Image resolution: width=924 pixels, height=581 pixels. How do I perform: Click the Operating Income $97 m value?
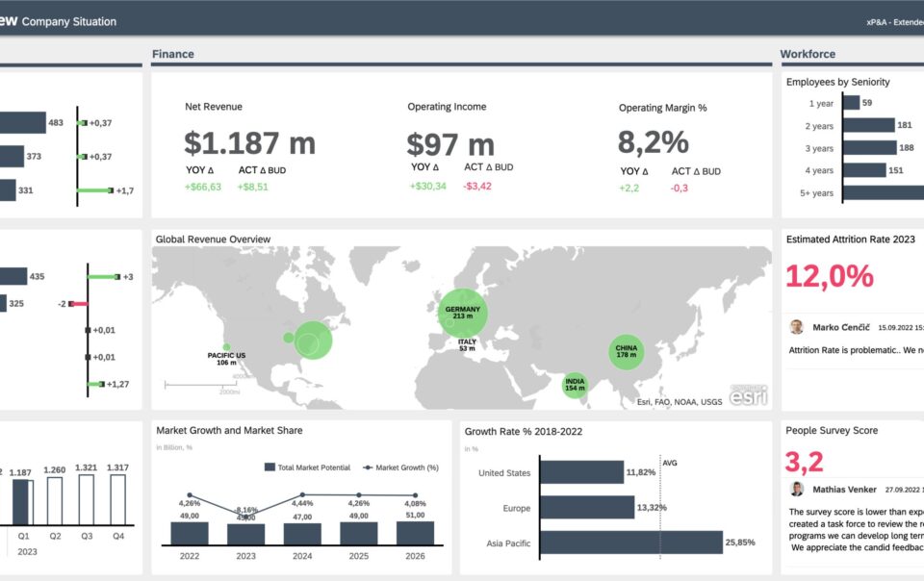coord(450,144)
